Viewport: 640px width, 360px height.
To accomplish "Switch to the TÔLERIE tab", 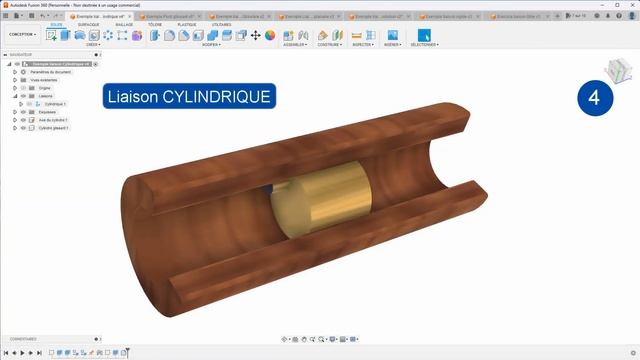I will [155, 25].
